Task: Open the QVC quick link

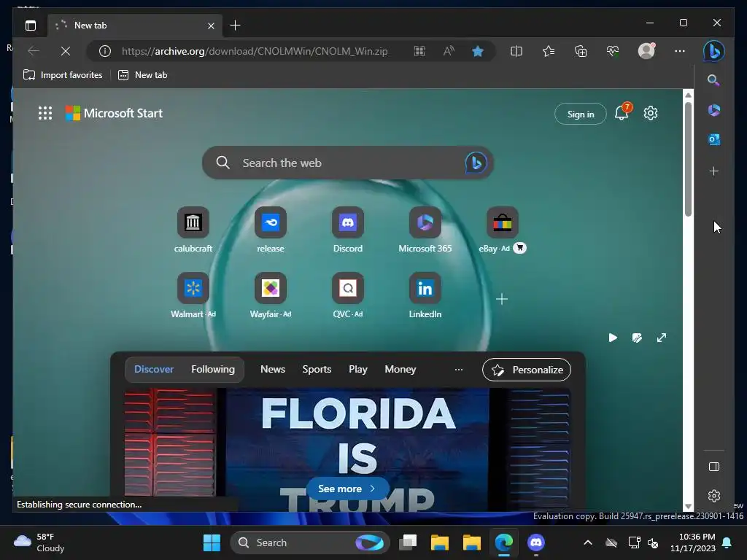Action: (348, 295)
